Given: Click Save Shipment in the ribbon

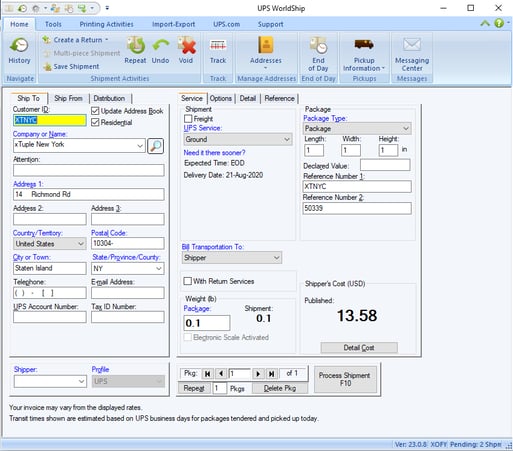Looking at the screenshot, I should (x=71, y=67).
